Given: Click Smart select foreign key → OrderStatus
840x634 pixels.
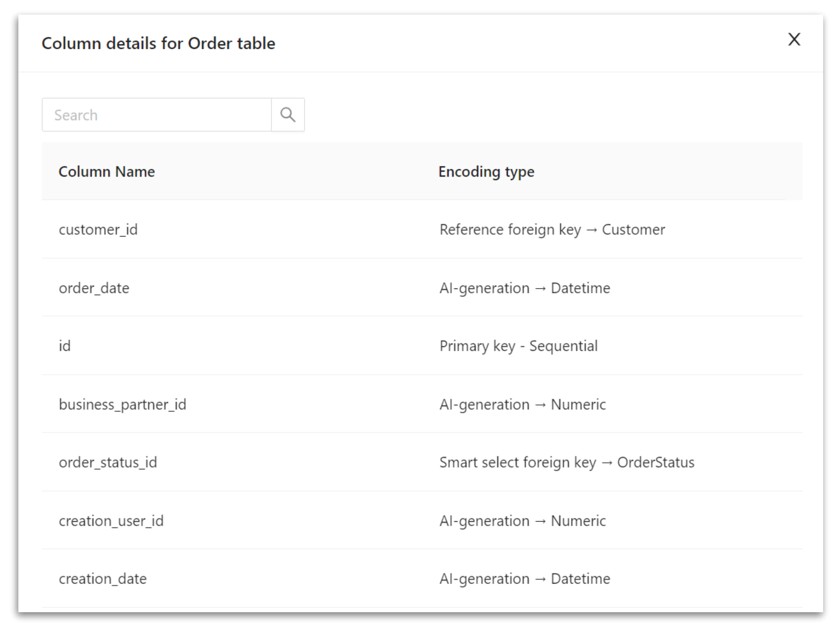Looking at the screenshot, I should (567, 463).
